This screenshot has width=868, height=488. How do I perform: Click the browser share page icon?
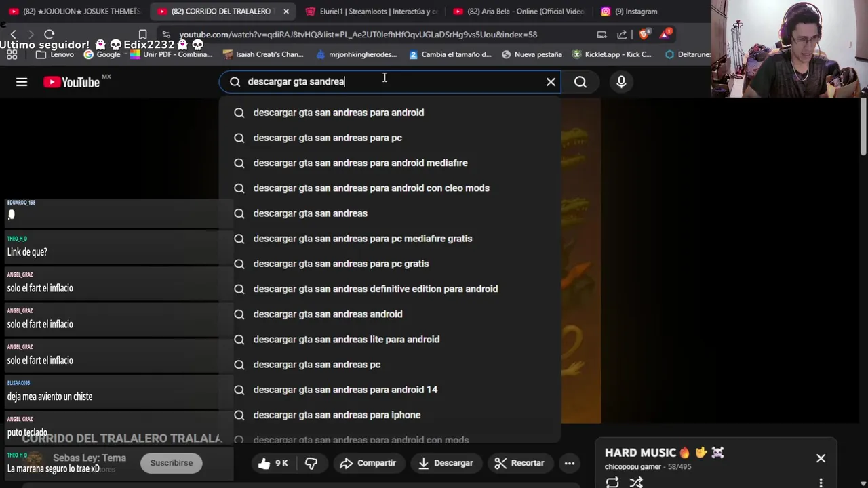point(622,34)
